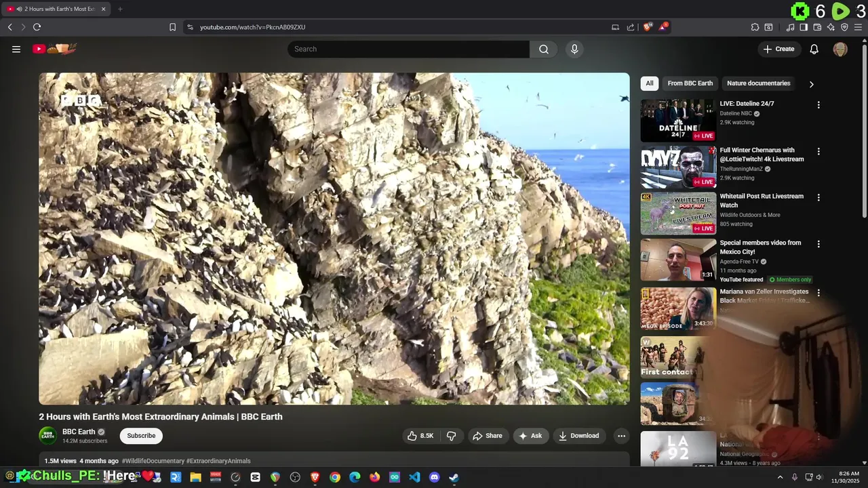Open the YouTube hamburger guide menu

pos(16,49)
